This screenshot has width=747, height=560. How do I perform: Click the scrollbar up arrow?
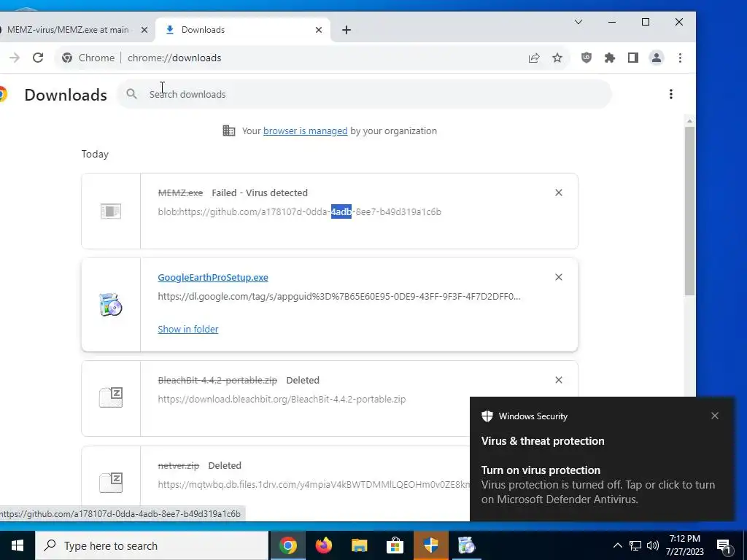(x=689, y=121)
